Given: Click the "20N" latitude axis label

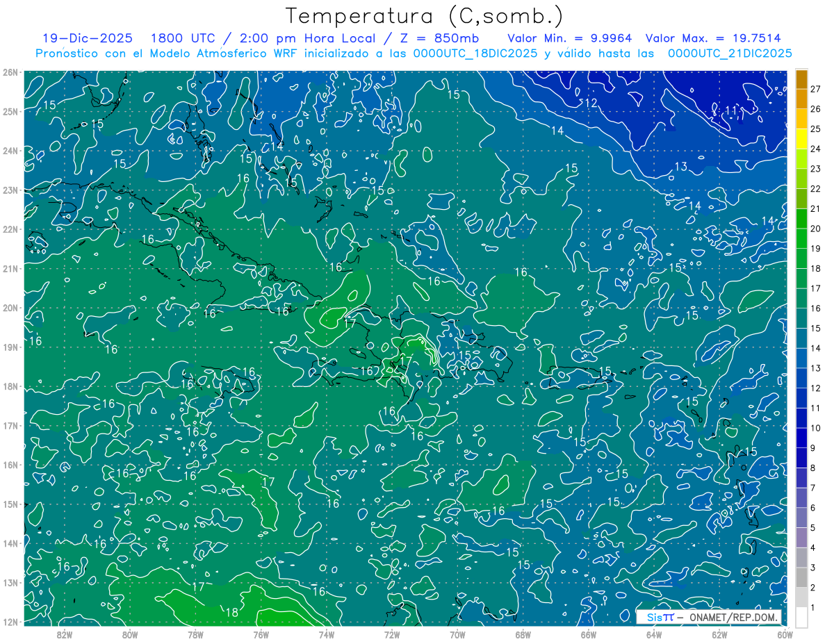Looking at the screenshot, I should [x=10, y=307].
